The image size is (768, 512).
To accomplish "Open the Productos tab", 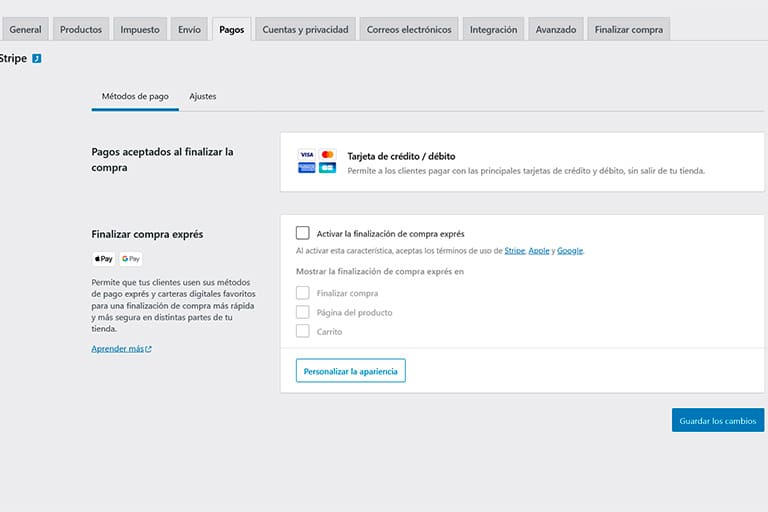I will pos(81,29).
